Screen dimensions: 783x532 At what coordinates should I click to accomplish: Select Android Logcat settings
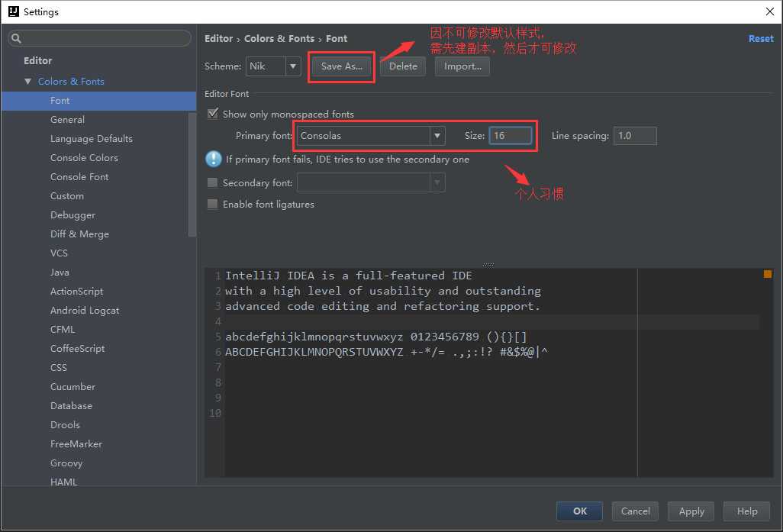coord(85,310)
